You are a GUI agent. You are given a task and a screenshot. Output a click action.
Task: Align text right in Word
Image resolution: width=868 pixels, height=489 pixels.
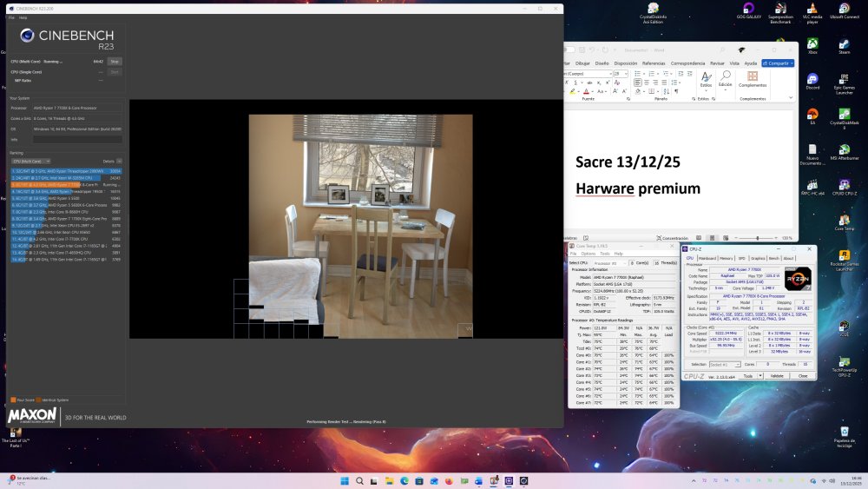click(x=655, y=83)
